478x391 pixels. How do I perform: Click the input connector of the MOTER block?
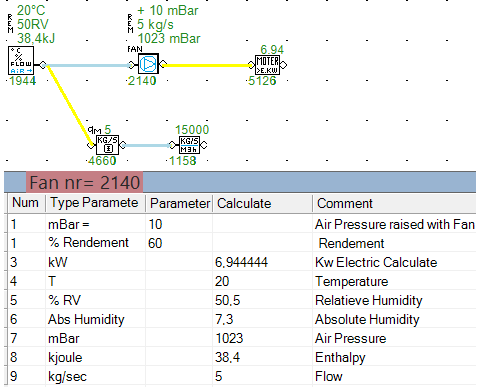pyautogui.click(x=251, y=65)
